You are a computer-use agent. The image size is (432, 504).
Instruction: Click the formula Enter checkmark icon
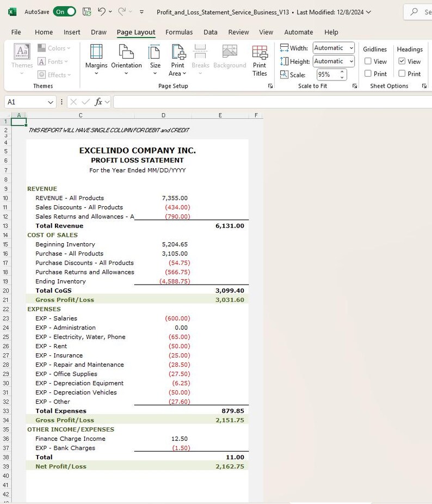pyautogui.click(x=85, y=102)
